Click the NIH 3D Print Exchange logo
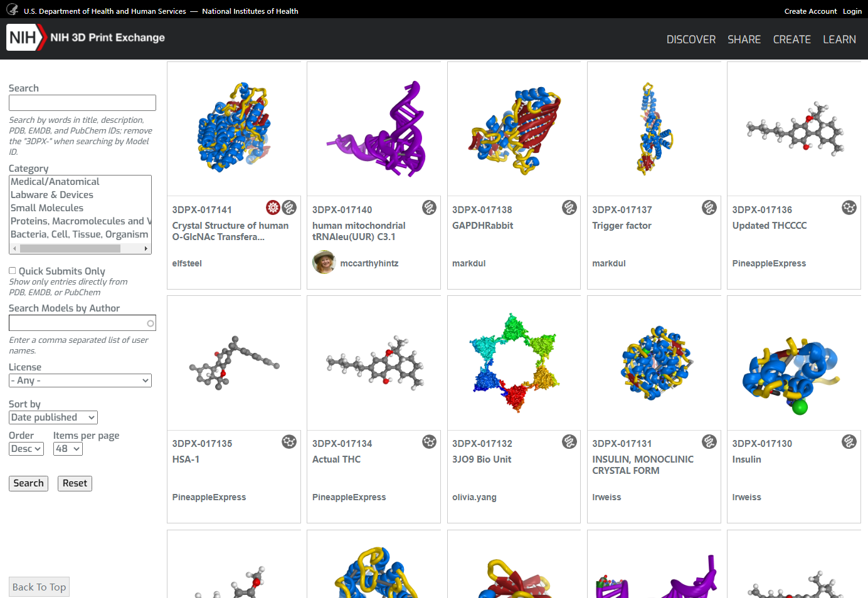Viewport: 868px width, 598px height. pos(86,37)
